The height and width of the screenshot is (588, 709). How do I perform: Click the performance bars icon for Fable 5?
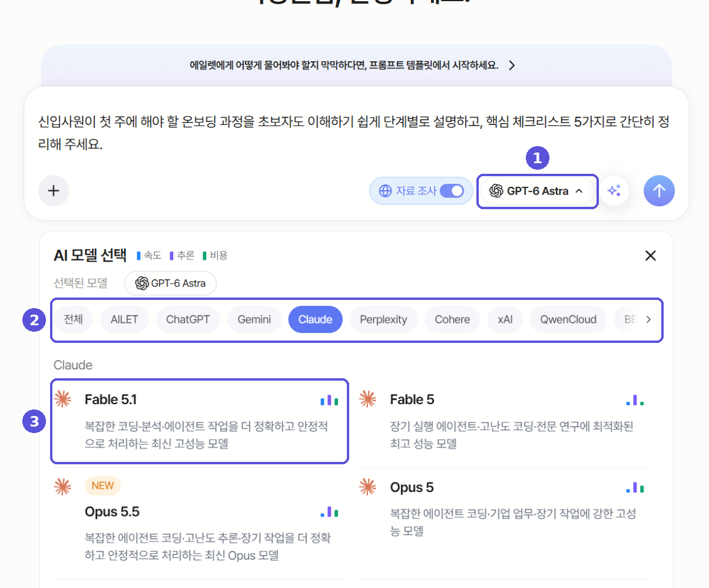(x=635, y=400)
